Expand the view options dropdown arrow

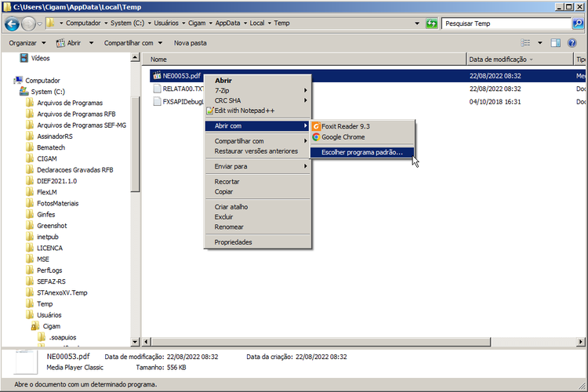click(x=540, y=43)
